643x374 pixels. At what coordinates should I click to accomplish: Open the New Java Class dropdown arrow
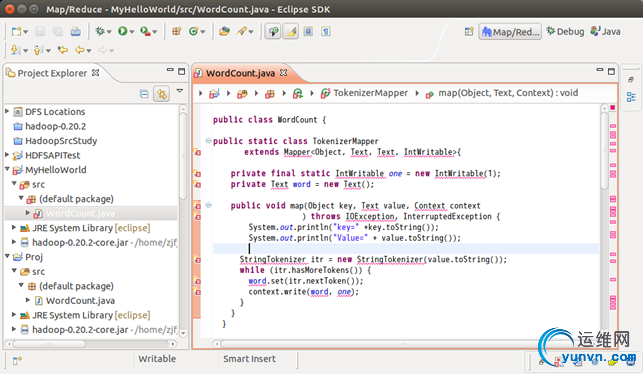(203, 32)
